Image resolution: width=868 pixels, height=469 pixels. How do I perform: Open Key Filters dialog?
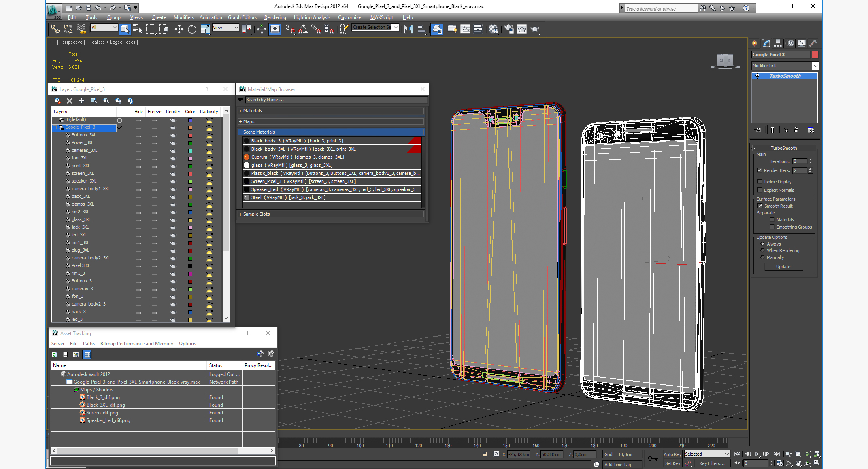point(712,463)
